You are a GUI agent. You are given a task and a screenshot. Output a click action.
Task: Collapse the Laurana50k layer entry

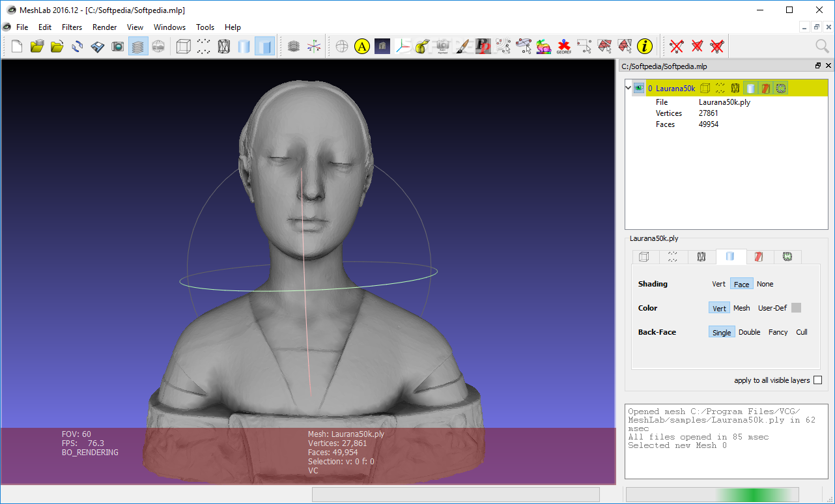(627, 87)
